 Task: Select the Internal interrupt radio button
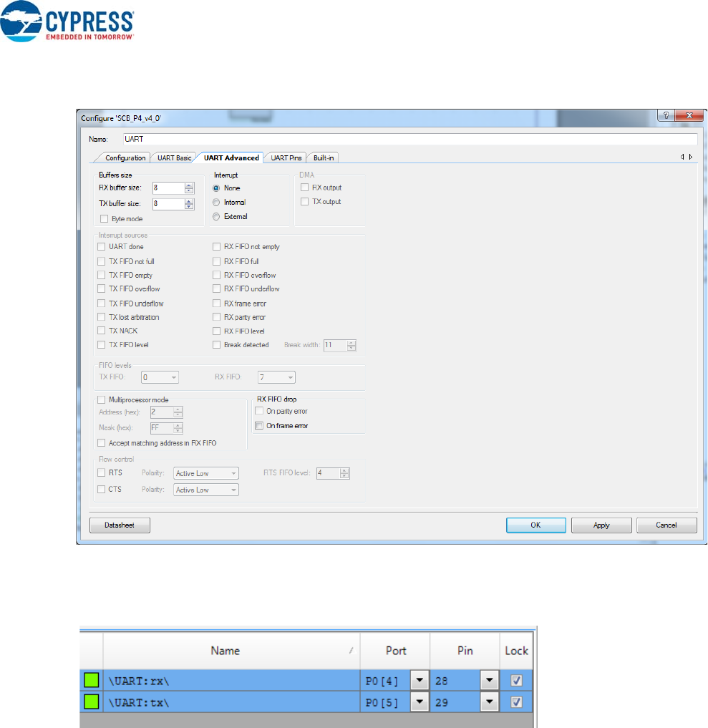tap(216, 203)
